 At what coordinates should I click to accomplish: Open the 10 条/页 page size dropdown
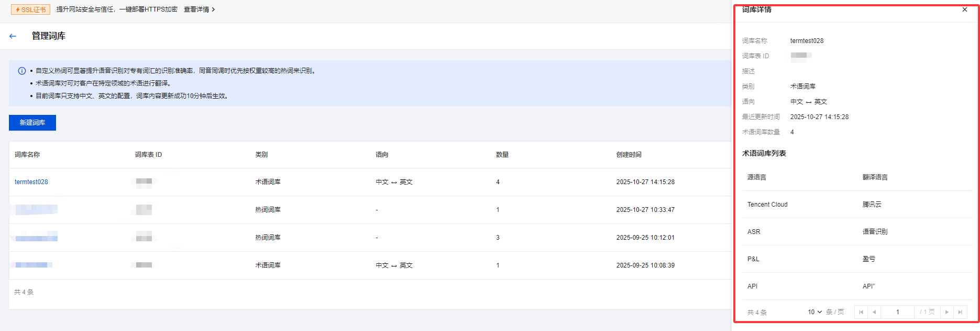point(814,312)
